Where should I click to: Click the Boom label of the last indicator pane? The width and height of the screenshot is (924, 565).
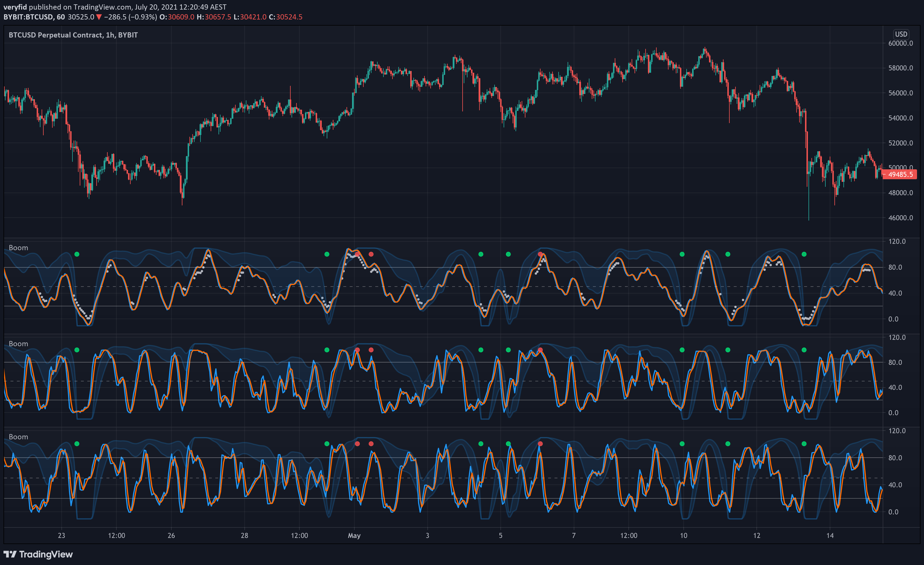tap(18, 437)
